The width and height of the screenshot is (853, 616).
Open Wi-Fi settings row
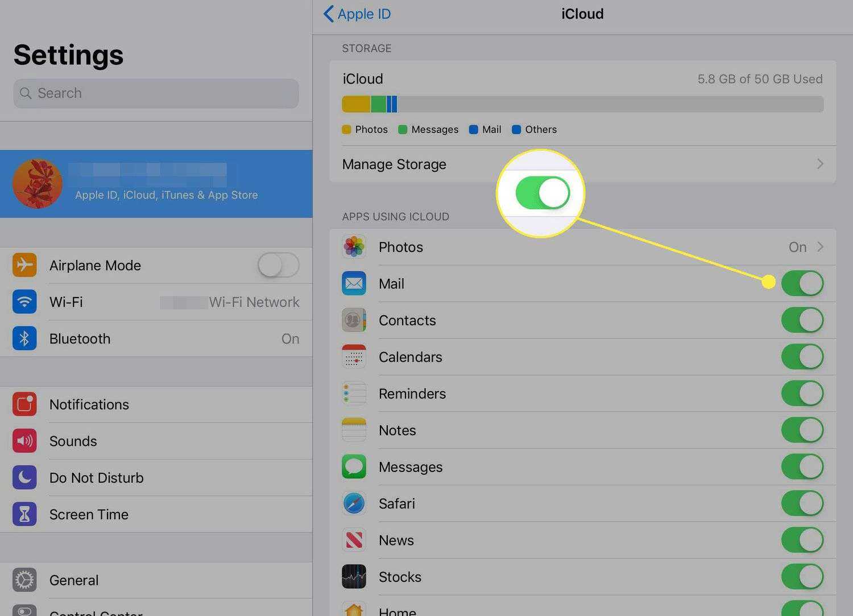tap(156, 302)
